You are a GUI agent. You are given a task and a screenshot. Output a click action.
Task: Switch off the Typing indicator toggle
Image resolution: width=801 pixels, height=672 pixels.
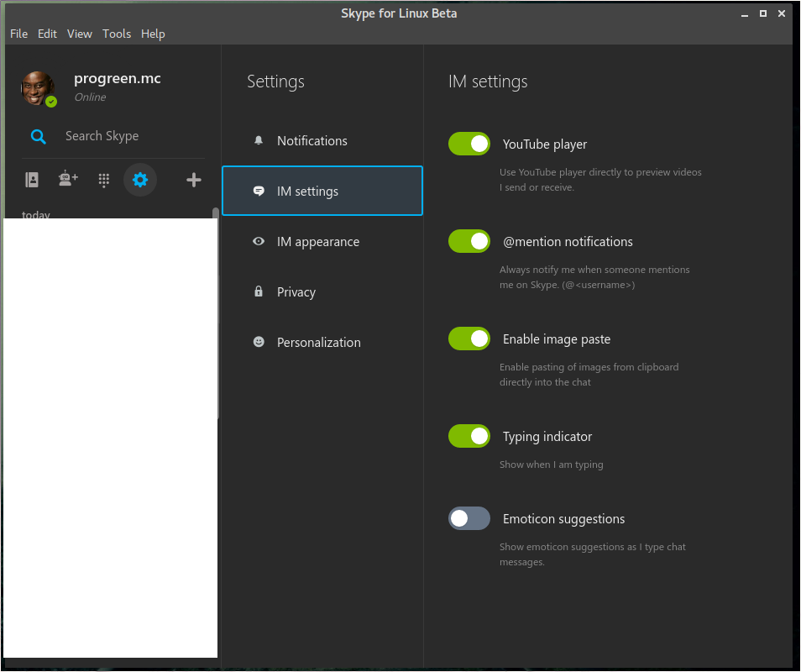[x=469, y=436]
